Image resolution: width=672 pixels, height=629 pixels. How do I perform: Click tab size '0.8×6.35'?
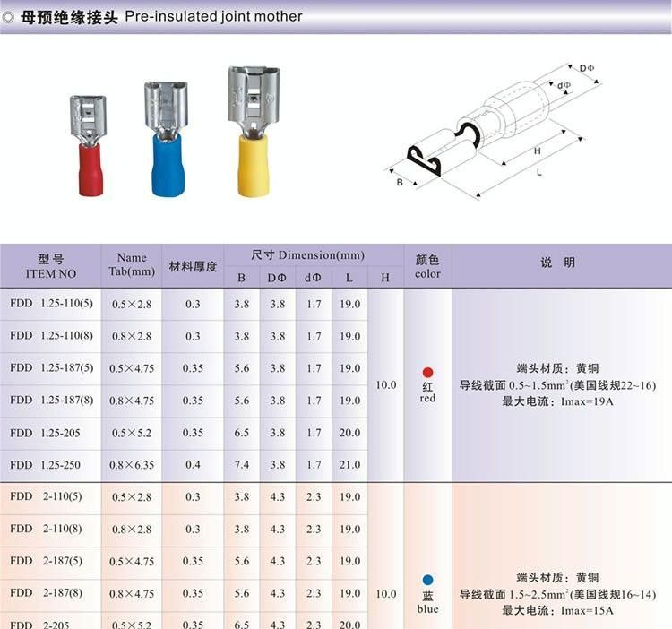[132, 465]
